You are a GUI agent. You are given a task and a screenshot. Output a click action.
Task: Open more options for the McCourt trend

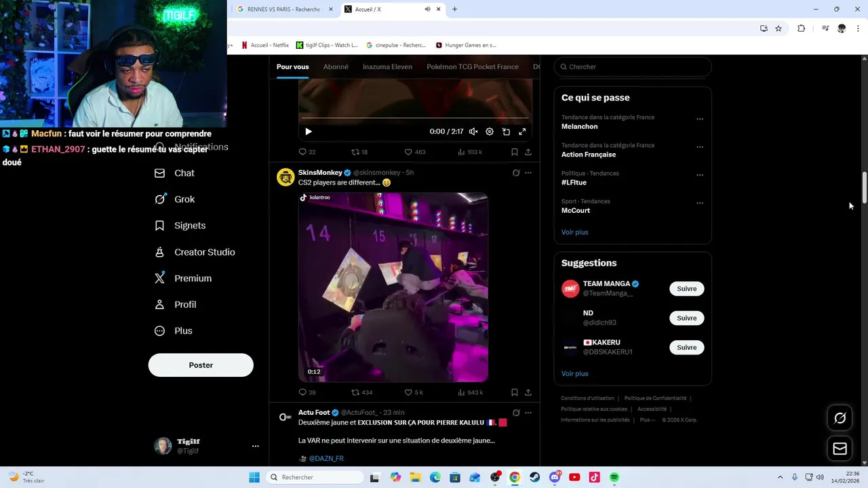[x=700, y=203]
